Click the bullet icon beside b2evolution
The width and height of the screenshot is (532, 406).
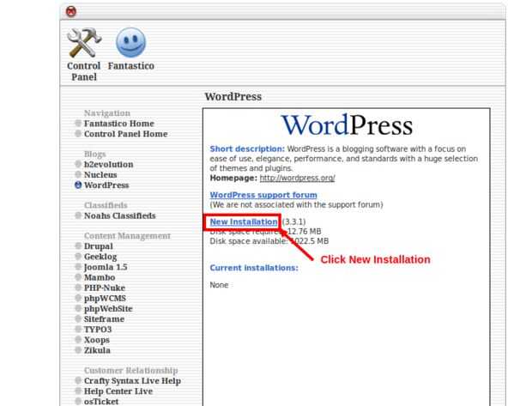[x=78, y=164]
